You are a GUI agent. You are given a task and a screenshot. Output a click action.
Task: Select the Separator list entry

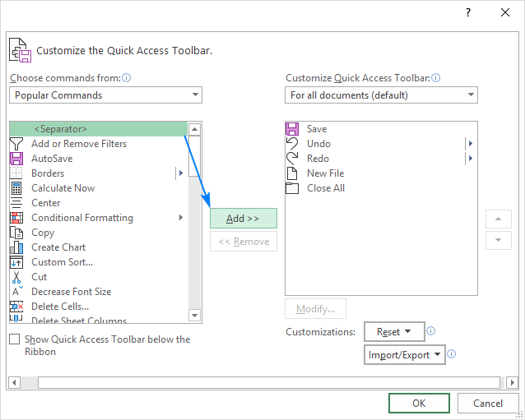click(x=99, y=129)
